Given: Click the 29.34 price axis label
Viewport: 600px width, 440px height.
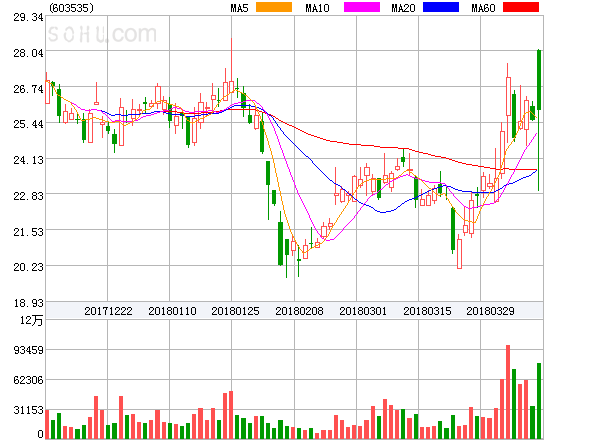Looking at the screenshot, I should [x=28, y=18].
